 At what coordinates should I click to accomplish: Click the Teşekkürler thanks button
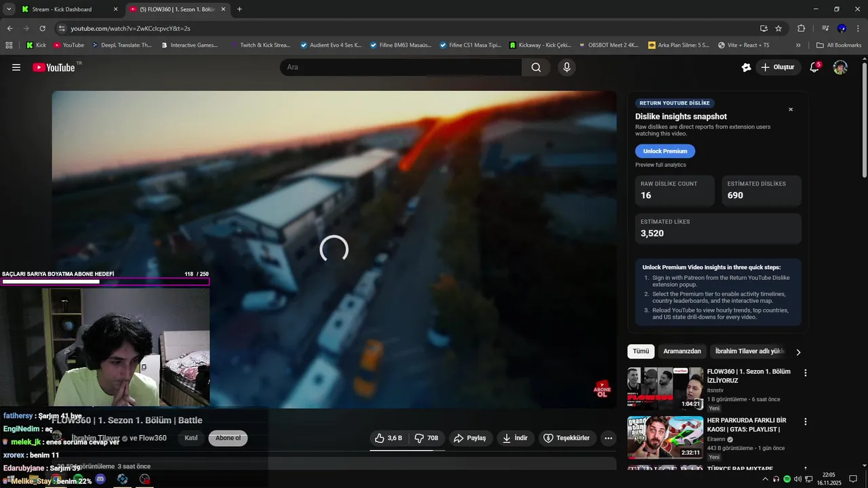click(x=568, y=438)
